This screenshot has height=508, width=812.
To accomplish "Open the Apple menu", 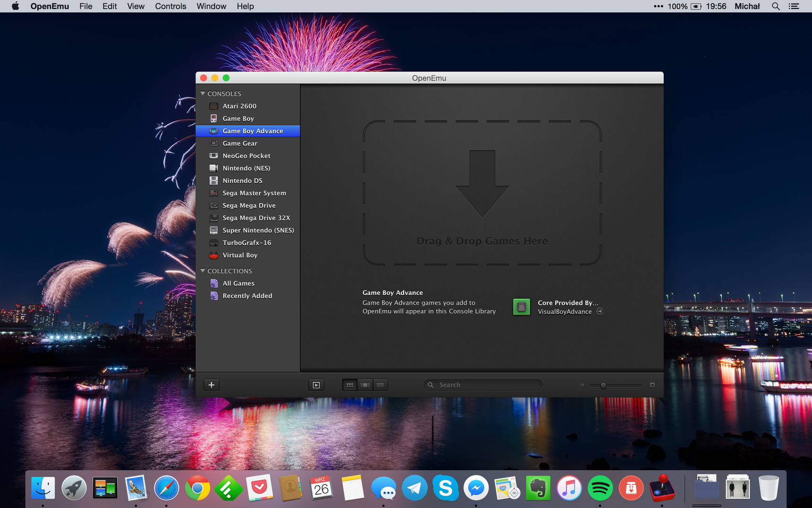I will [x=16, y=6].
